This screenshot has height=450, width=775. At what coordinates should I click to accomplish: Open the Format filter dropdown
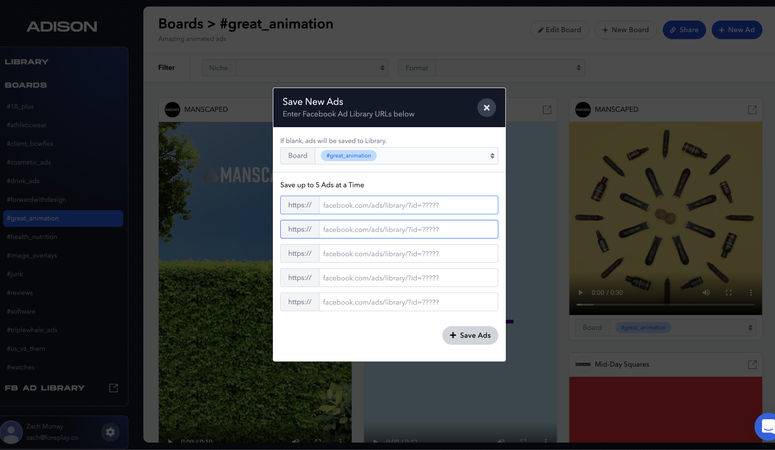click(491, 68)
